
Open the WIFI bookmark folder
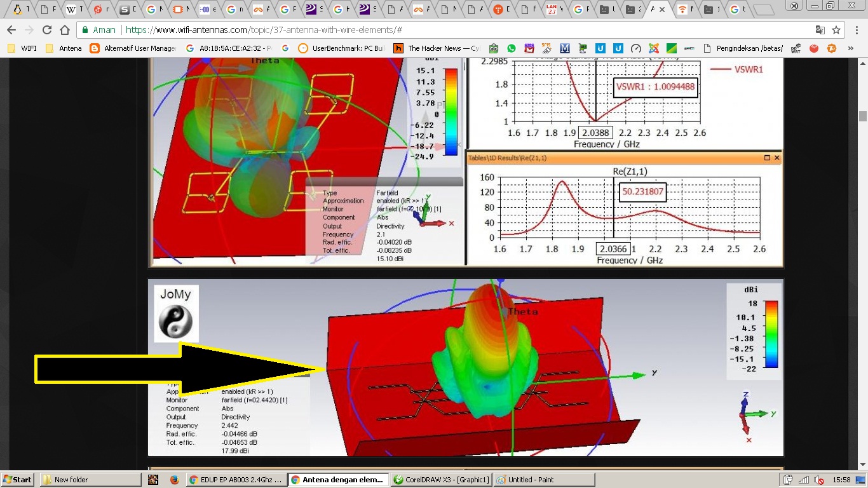point(22,48)
